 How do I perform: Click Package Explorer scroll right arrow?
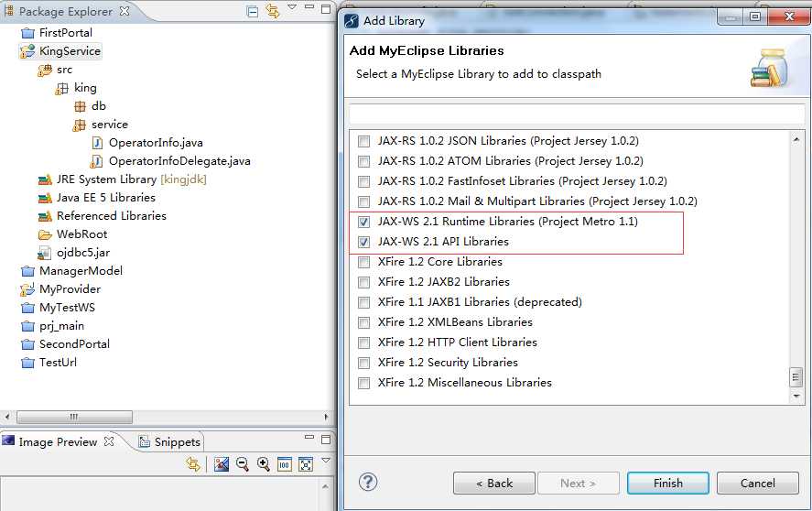[x=326, y=417]
